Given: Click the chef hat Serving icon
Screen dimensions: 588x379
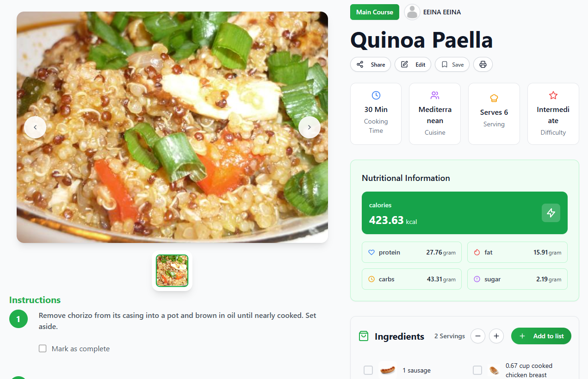Looking at the screenshot, I should click(x=494, y=98).
